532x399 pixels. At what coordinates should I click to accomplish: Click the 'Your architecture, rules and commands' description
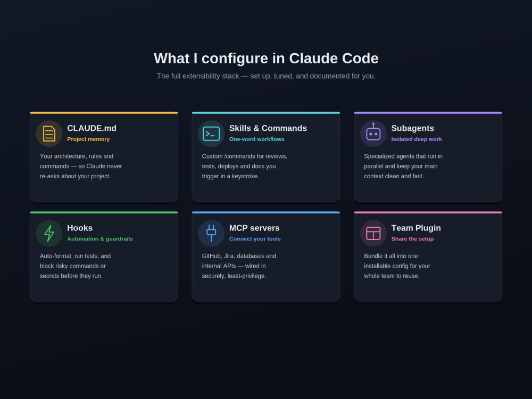(x=81, y=166)
